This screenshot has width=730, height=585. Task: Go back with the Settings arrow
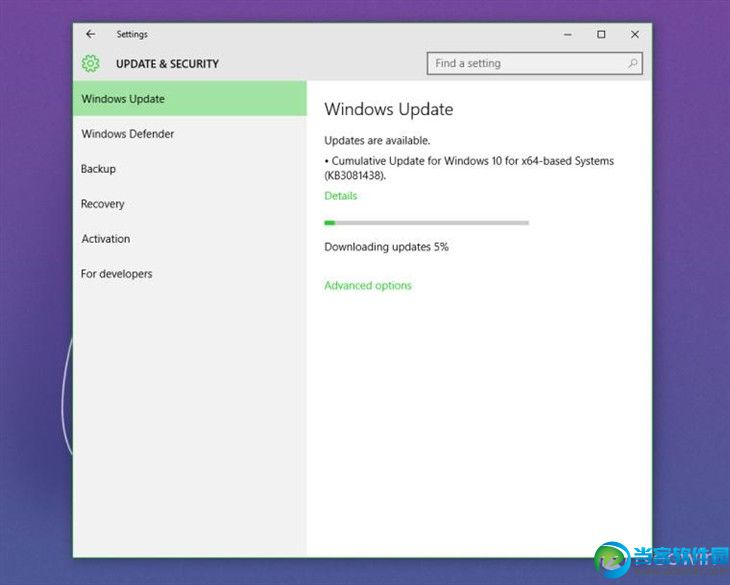tap(90, 34)
